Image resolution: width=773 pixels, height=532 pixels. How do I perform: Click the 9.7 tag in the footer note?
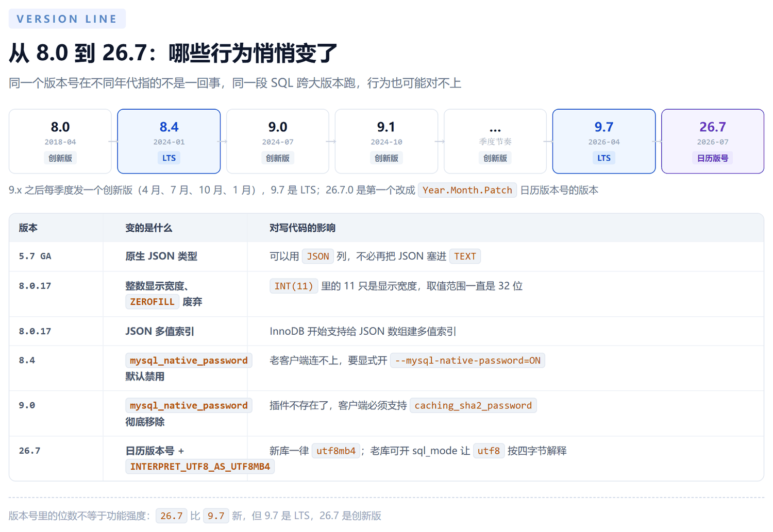pyautogui.click(x=216, y=516)
